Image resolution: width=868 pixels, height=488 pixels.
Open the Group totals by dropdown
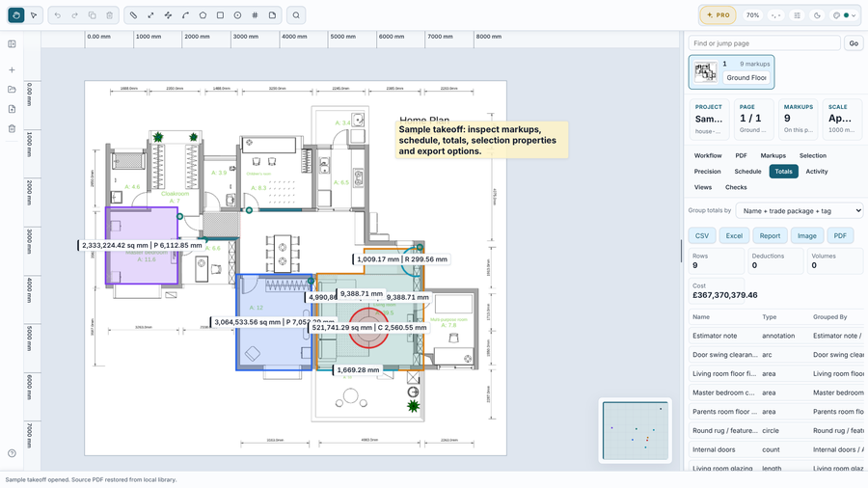(800, 211)
